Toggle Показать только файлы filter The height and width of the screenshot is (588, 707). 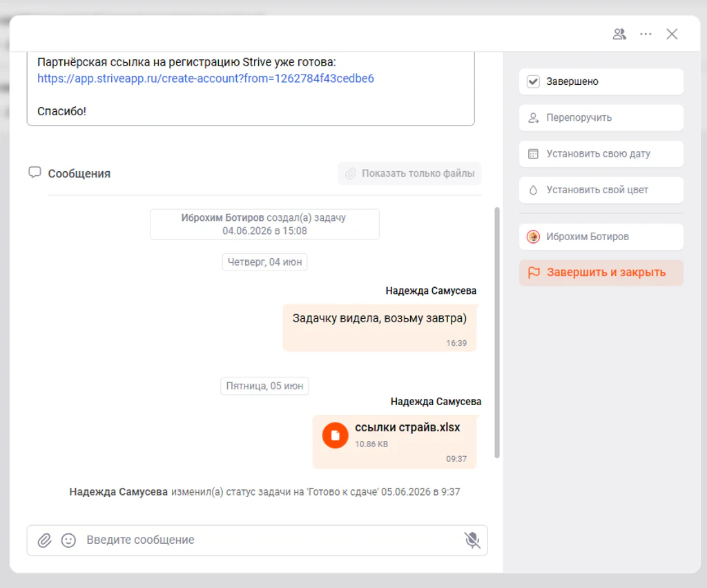tap(409, 173)
